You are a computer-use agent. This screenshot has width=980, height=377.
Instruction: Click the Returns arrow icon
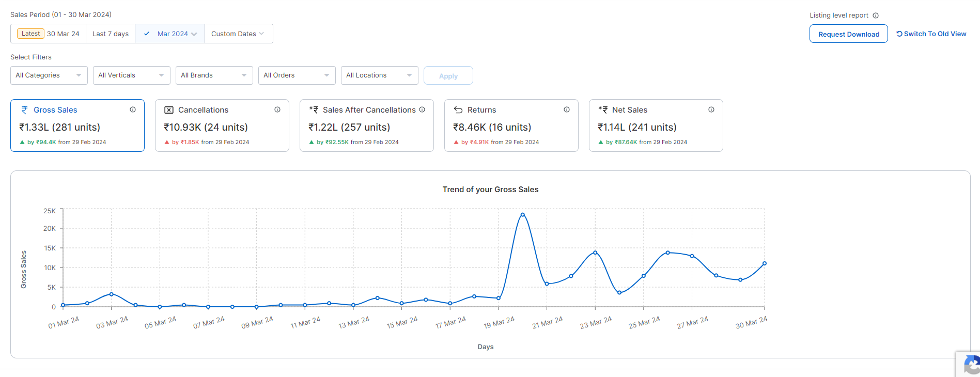[x=458, y=110]
